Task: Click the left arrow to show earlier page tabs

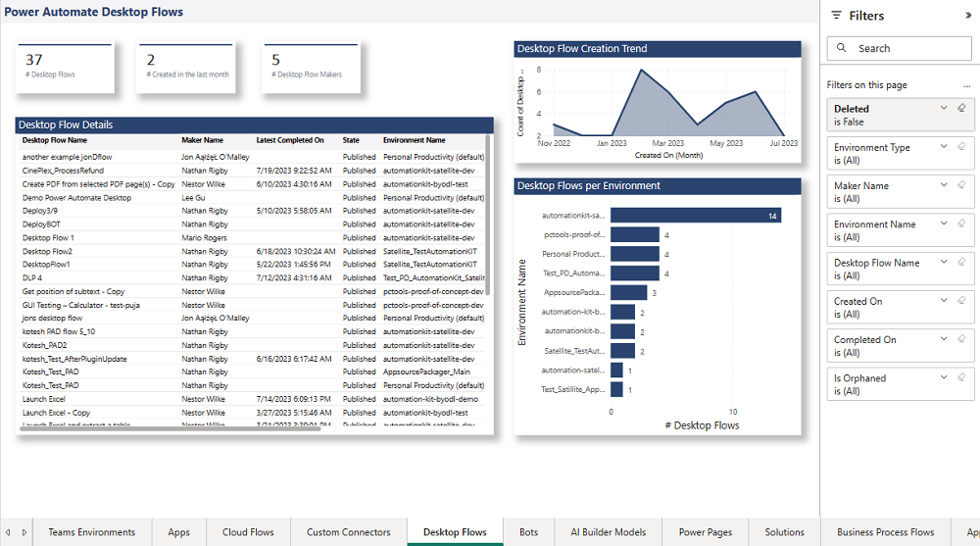Action: point(8,532)
